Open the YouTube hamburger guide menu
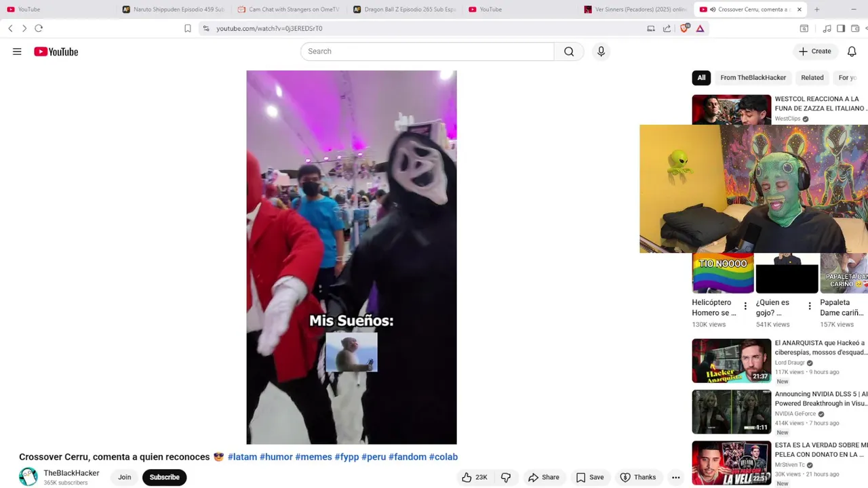Screen dimensions: 868x488 coord(17,52)
